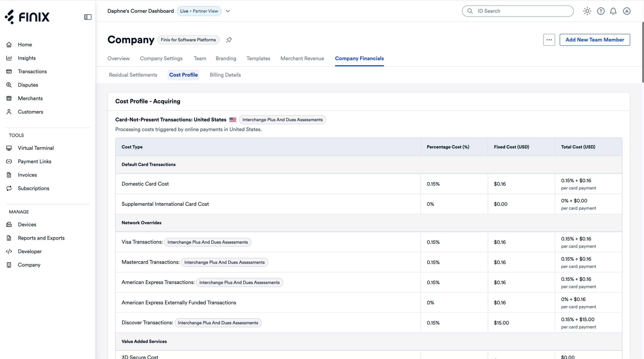Open notifications bell icon
This screenshot has width=644, height=359.
tap(613, 11)
